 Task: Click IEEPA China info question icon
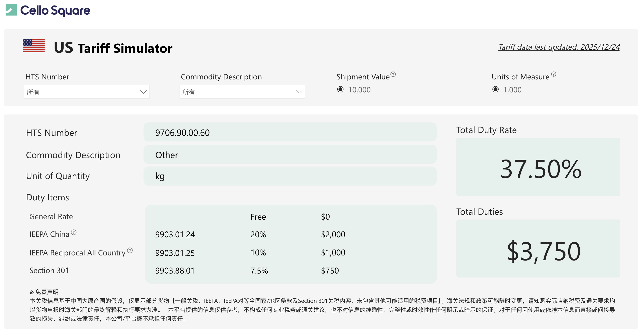[x=73, y=232]
